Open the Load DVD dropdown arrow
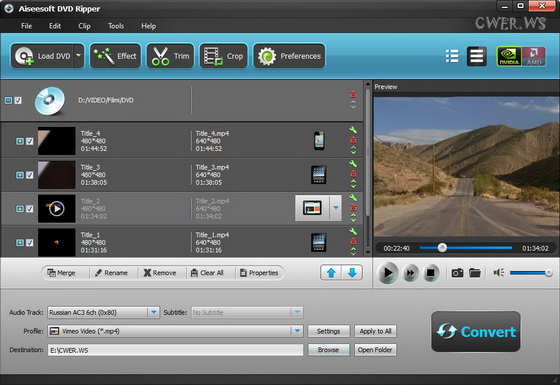 tap(79, 56)
